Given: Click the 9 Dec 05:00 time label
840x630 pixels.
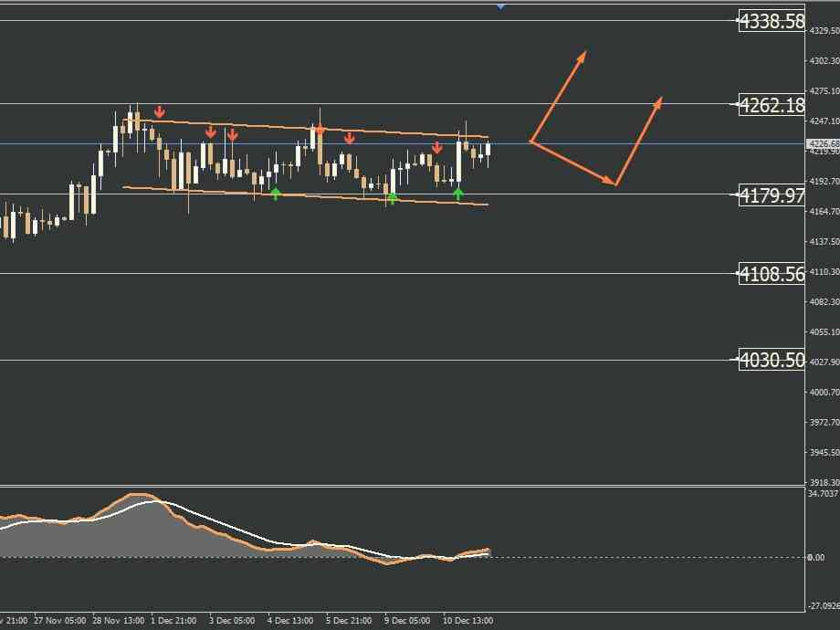Looking at the screenshot, I should pyautogui.click(x=407, y=620).
